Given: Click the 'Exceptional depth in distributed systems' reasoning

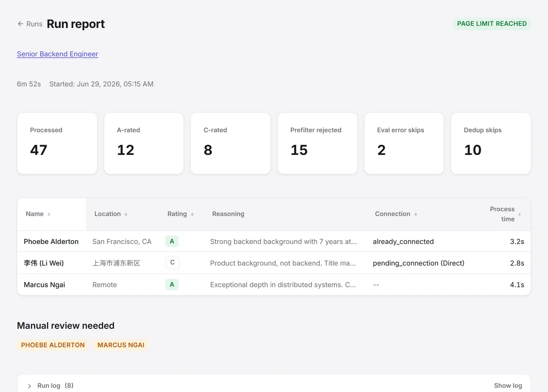Looking at the screenshot, I should coord(283,285).
